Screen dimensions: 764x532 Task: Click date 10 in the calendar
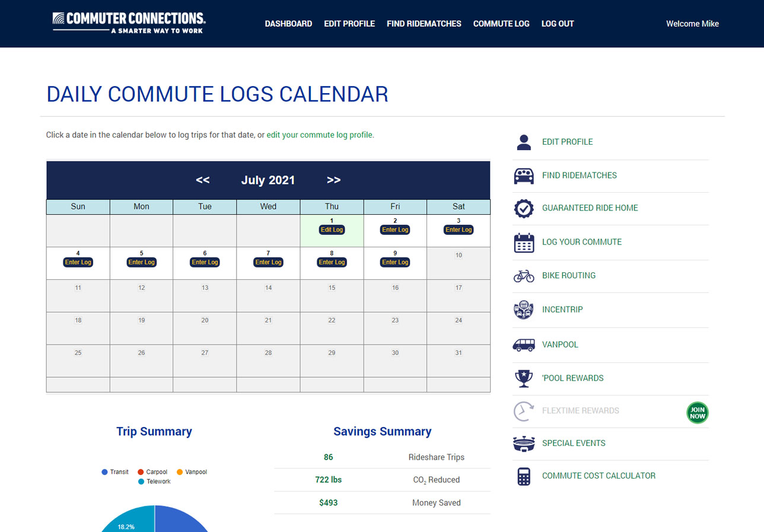[459, 255]
